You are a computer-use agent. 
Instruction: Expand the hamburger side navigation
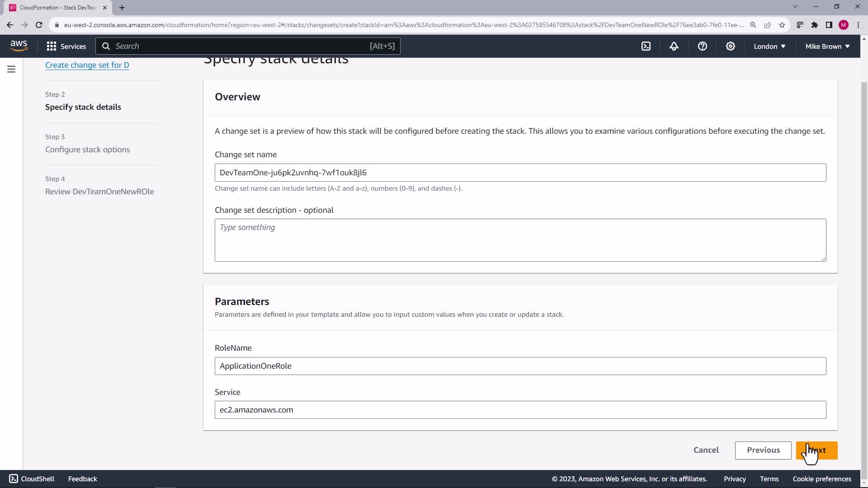click(11, 69)
